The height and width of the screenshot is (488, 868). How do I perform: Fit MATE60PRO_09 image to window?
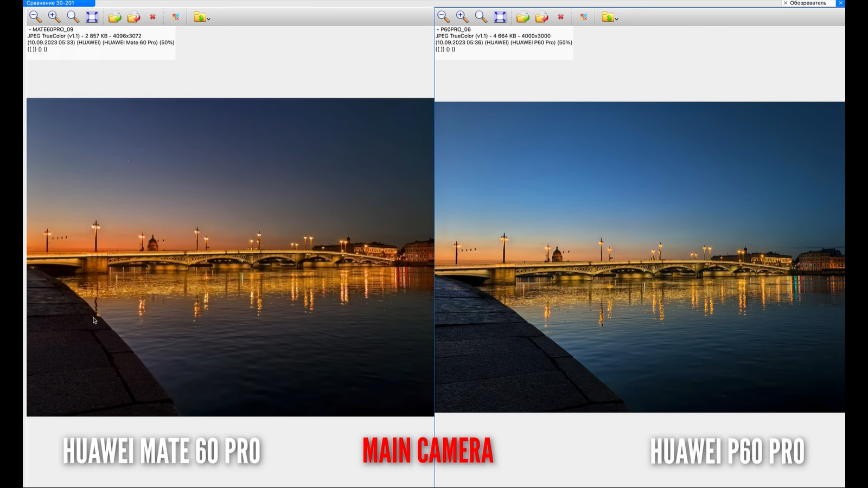coord(92,17)
